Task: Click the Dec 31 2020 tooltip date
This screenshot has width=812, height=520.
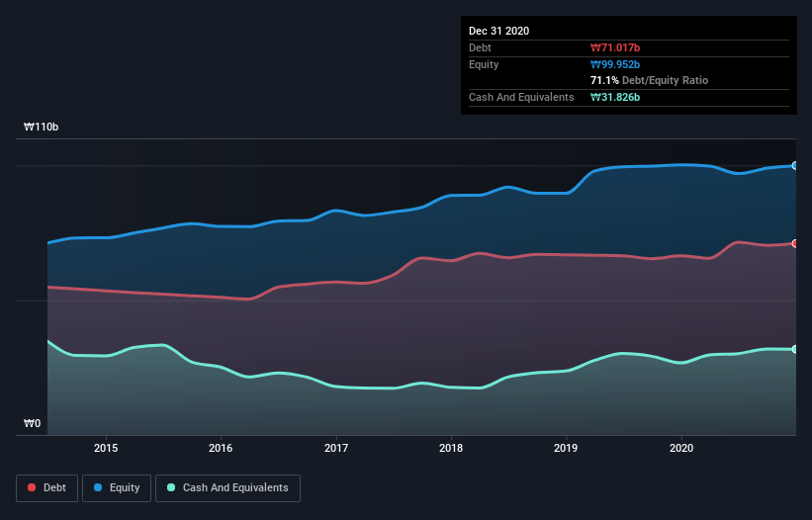Action: coord(498,31)
